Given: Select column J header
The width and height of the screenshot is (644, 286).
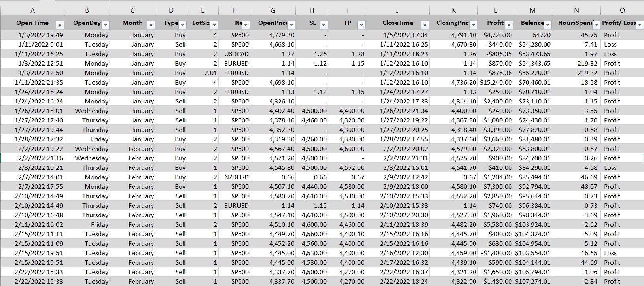Looking at the screenshot, I should coord(398,10).
